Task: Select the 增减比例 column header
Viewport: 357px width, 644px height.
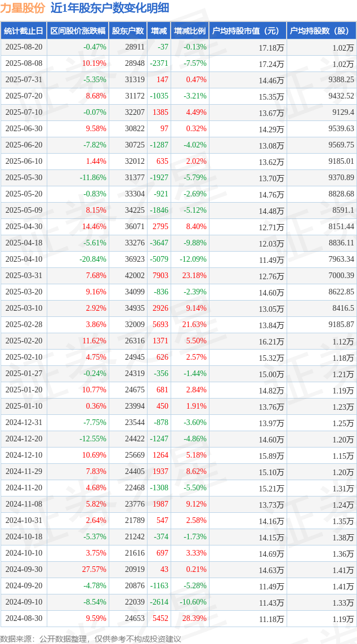Action: coord(190,31)
